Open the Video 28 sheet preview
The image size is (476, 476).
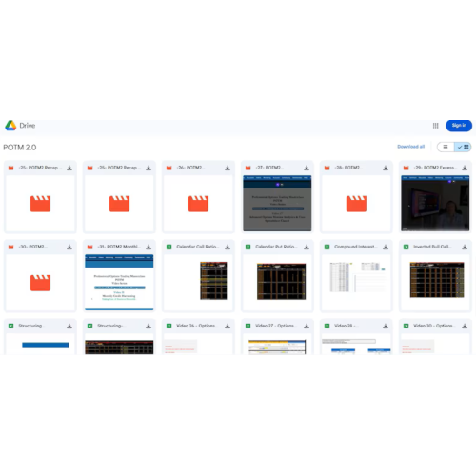356,344
